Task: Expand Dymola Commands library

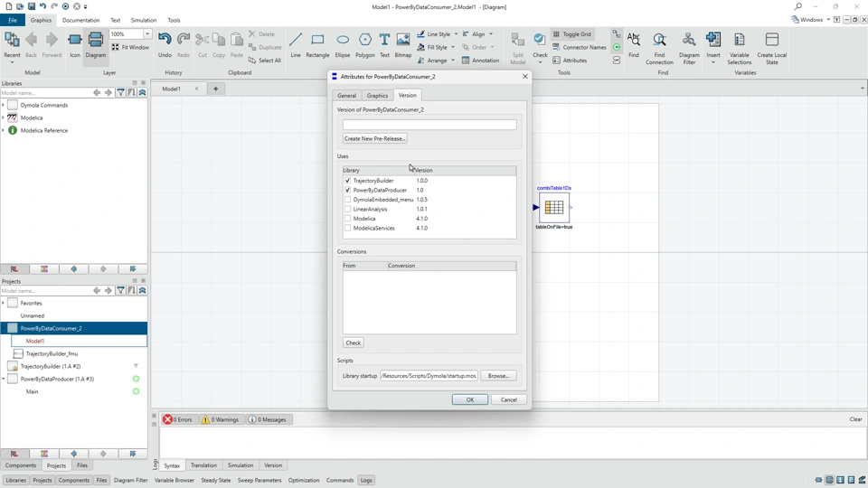Action: click(4, 105)
